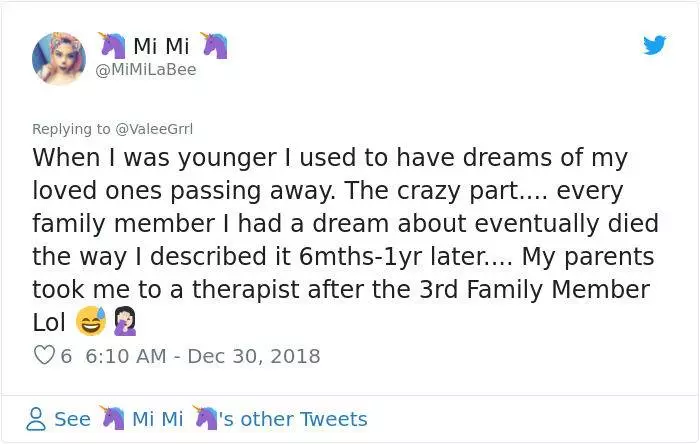700x444 pixels.
Task: Click the sweat-smile emoji after Lol
Action: point(91,321)
